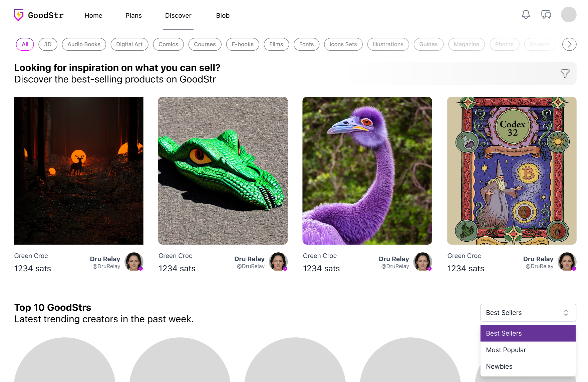Click Green Croc title under the purple bird
588x382 pixels.
pos(320,256)
